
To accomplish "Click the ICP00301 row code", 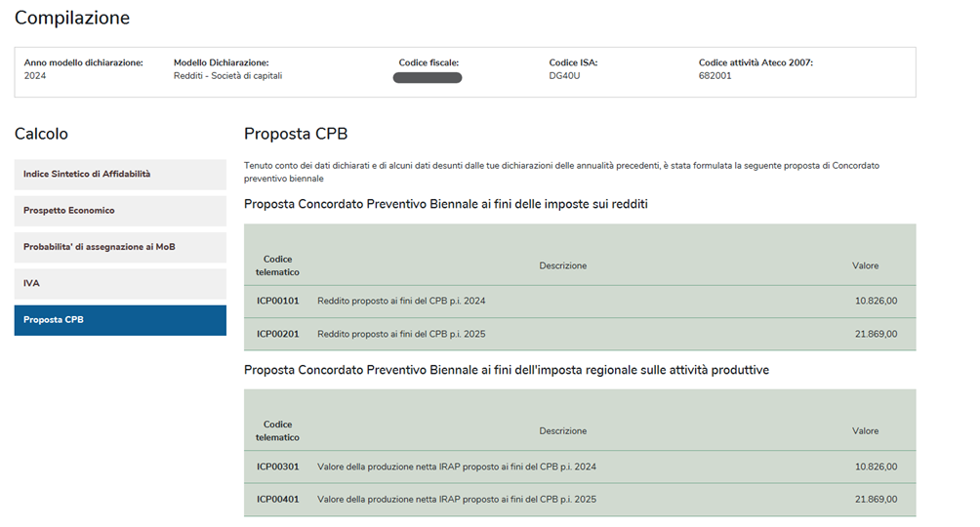I will coord(277,466).
